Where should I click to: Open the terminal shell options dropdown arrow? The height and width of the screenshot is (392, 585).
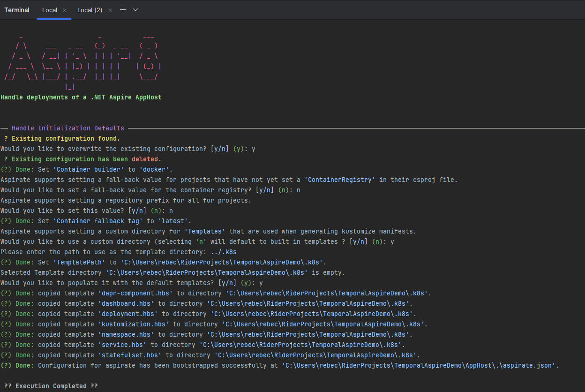[x=135, y=10]
